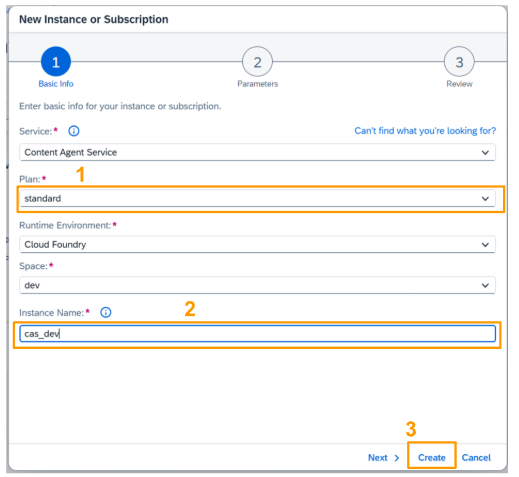
Task: Click the info icon next to Service
Action: point(74,131)
